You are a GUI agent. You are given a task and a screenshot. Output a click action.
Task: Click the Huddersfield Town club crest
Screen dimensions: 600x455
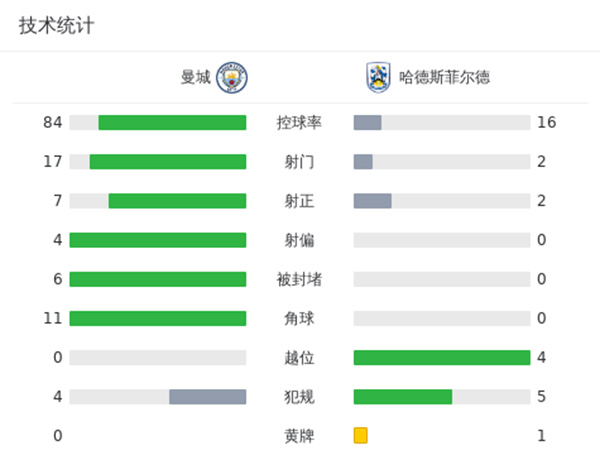[x=377, y=77]
